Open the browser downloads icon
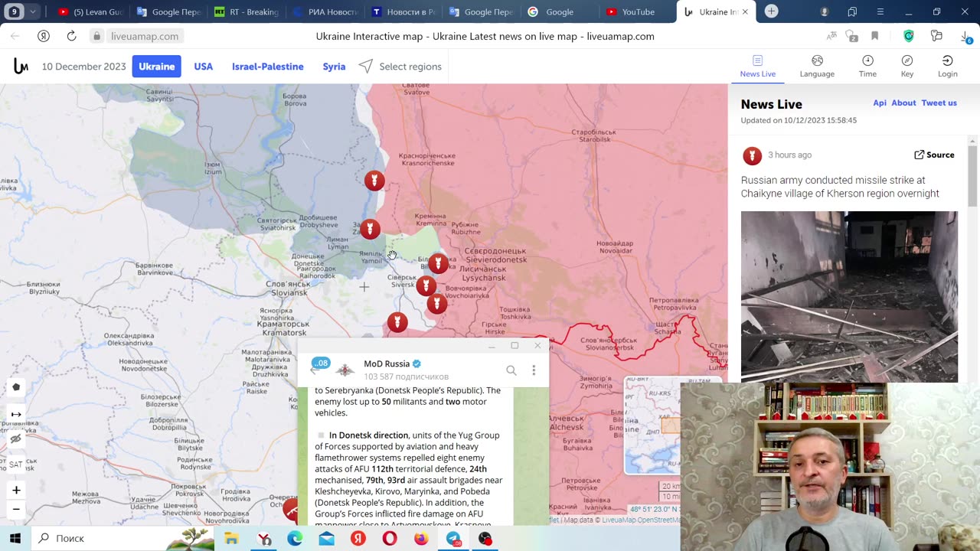 click(965, 36)
